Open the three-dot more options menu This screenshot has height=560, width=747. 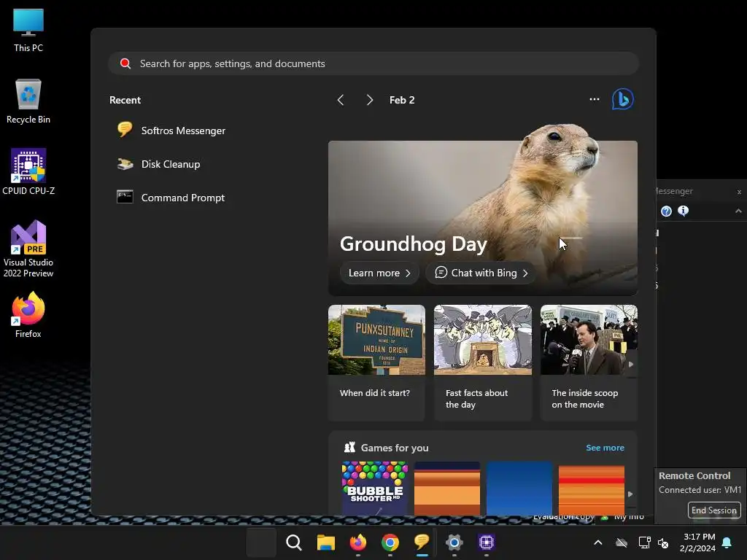click(x=594, y=99)
